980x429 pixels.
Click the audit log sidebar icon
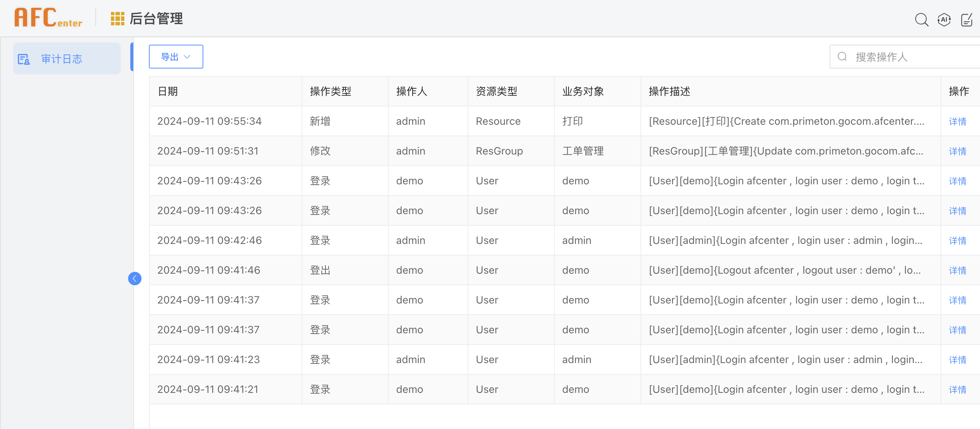23,59
